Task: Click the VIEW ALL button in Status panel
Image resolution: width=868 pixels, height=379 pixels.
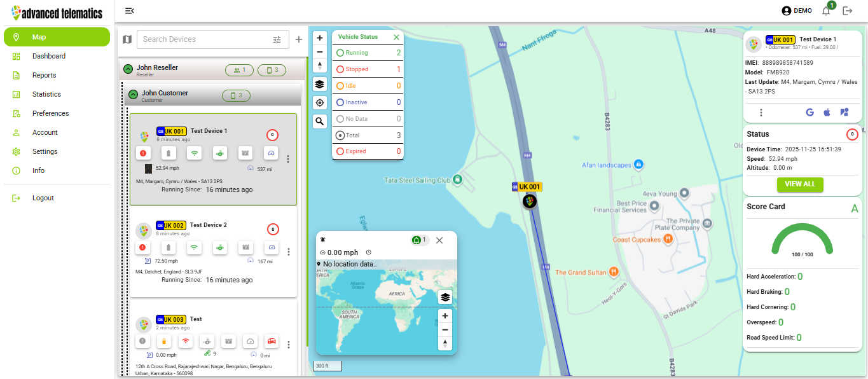Action: click(799, 184)
